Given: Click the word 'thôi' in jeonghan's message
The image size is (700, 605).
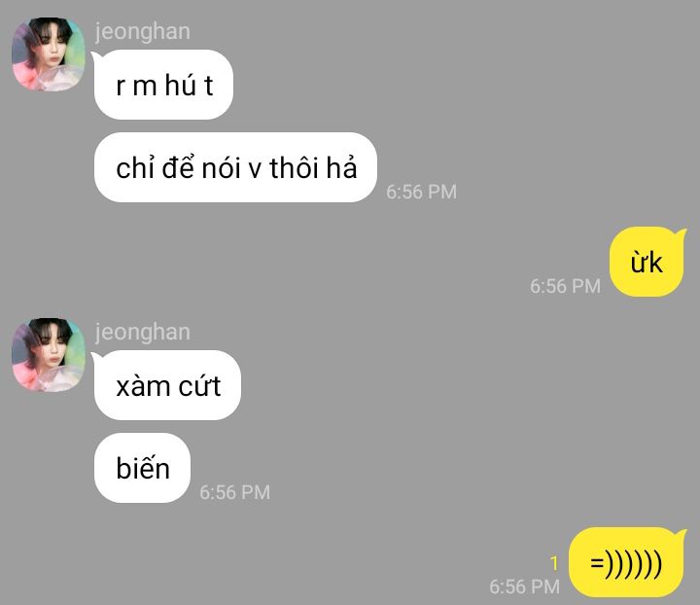Looking at the screenshot, I should pos(294,168).
